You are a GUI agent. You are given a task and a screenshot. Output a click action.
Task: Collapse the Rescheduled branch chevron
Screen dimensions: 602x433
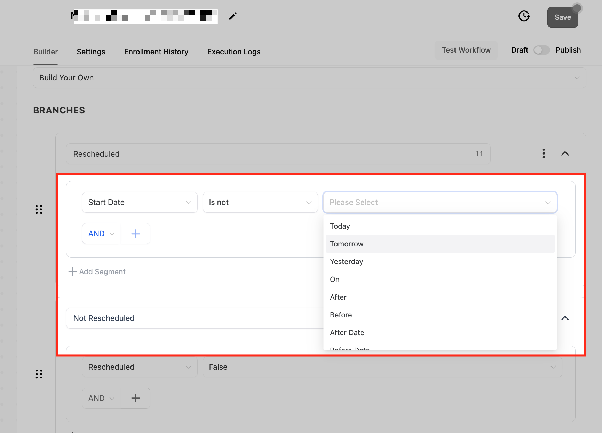click(565, 154)
